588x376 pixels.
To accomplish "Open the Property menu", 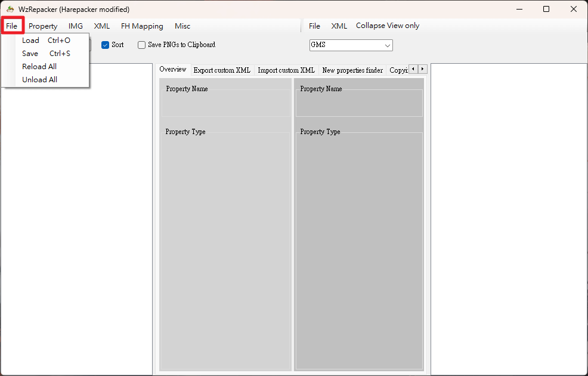I will tap(43, 26).
